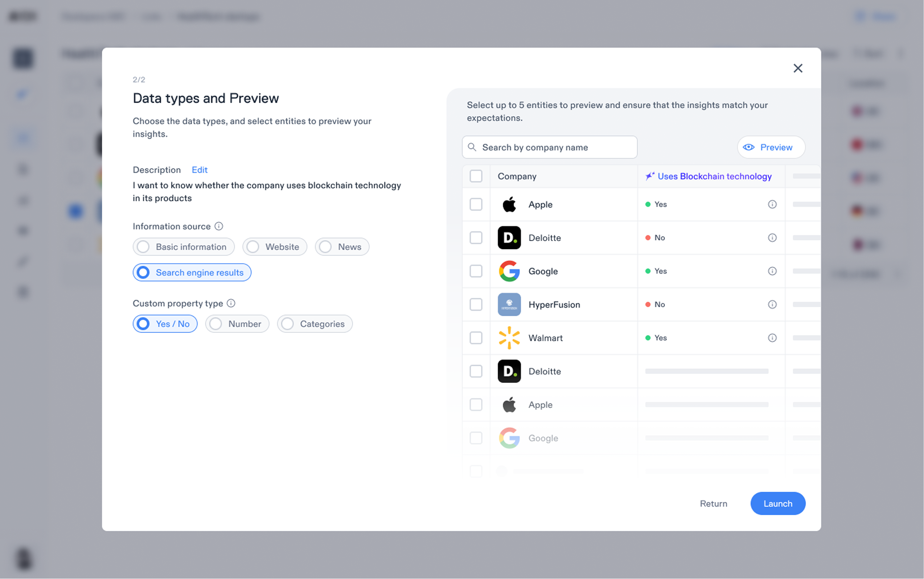Open the info icon in the HyperFusion row

click(x=772, y=305)
